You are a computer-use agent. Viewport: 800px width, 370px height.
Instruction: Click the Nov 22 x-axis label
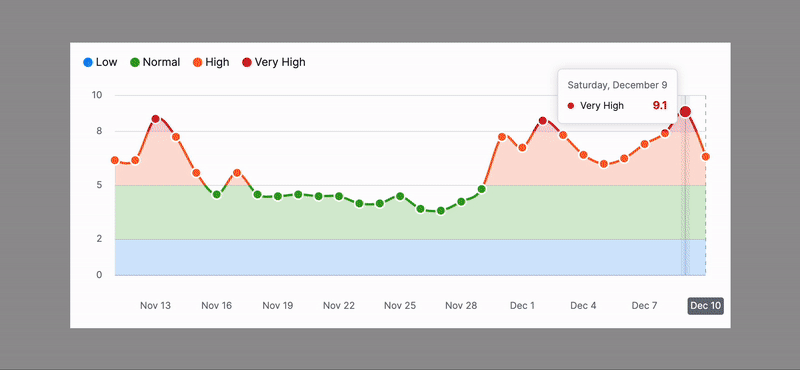click(339, 306)
